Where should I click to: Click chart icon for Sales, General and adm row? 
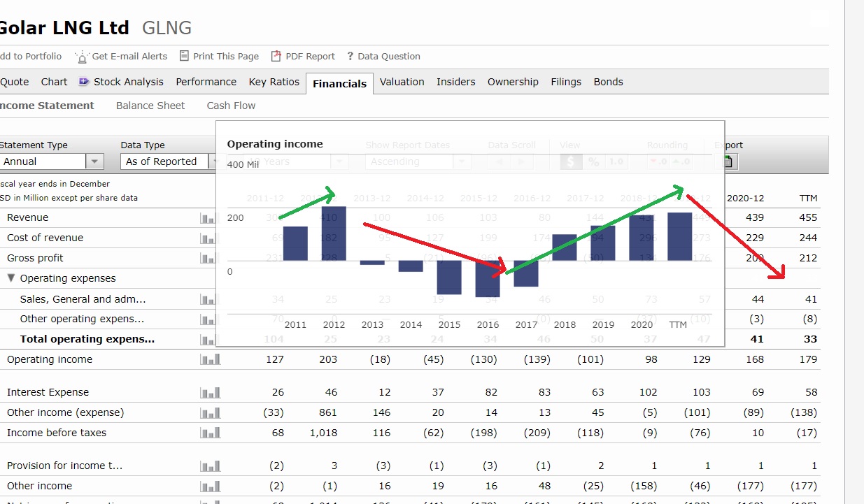[x=210, y=300]
